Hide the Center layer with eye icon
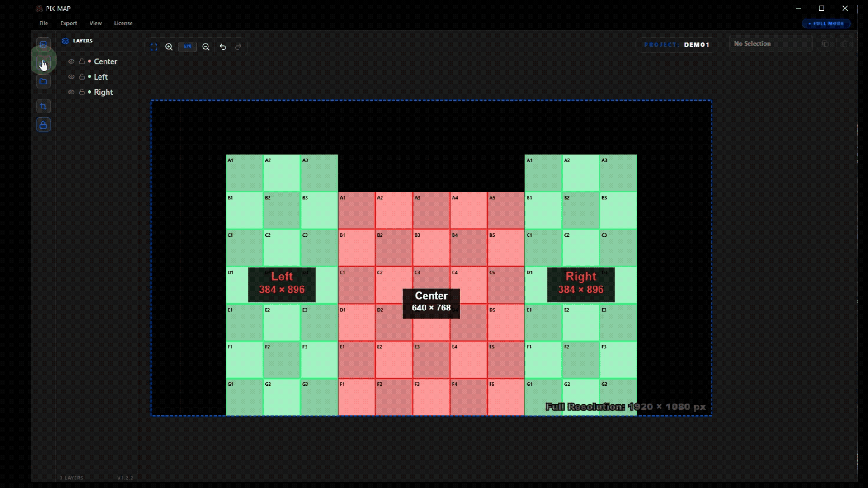 [71, 61]
